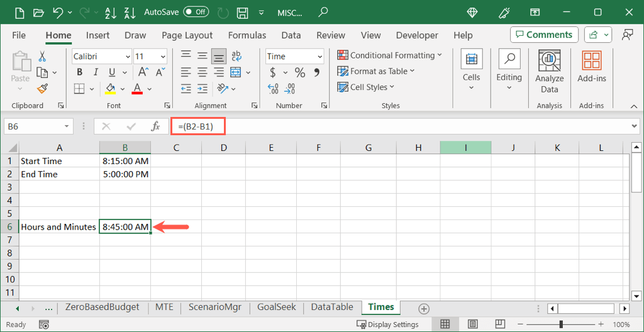This screenshot has height=332, width=644.
Task: Open the Cells group button
Action: [x=472, y=70]
